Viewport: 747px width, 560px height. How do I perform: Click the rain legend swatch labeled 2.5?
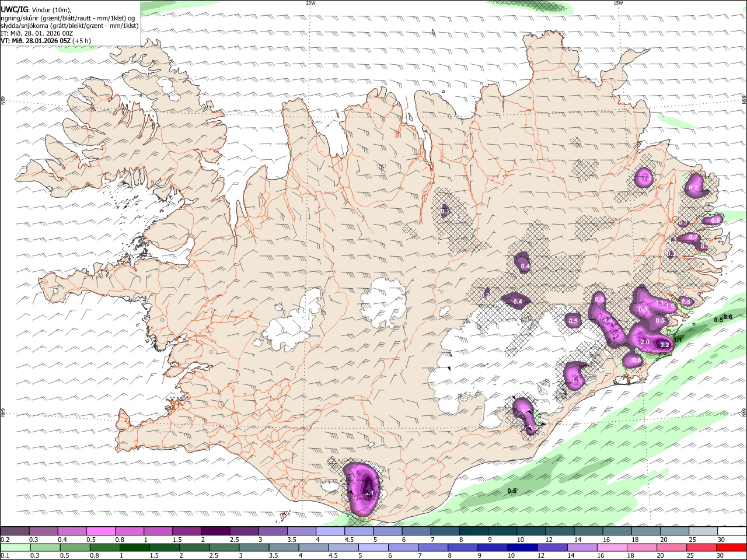(x=224, y=548)
